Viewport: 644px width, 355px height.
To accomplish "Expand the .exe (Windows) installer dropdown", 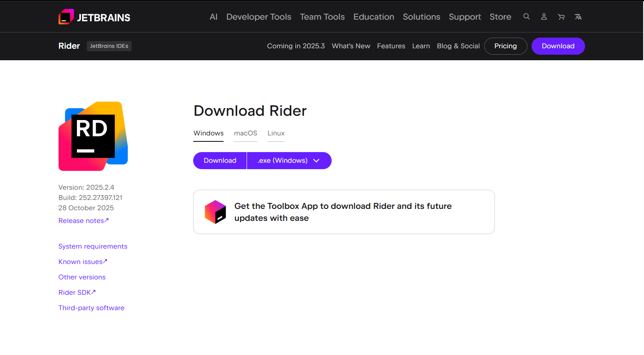I will tap(289, 161).
